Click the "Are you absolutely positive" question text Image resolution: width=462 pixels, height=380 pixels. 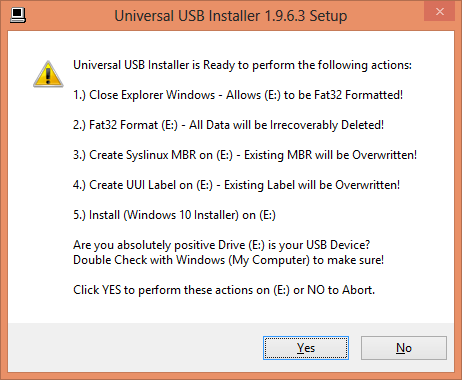coord(222,245)
